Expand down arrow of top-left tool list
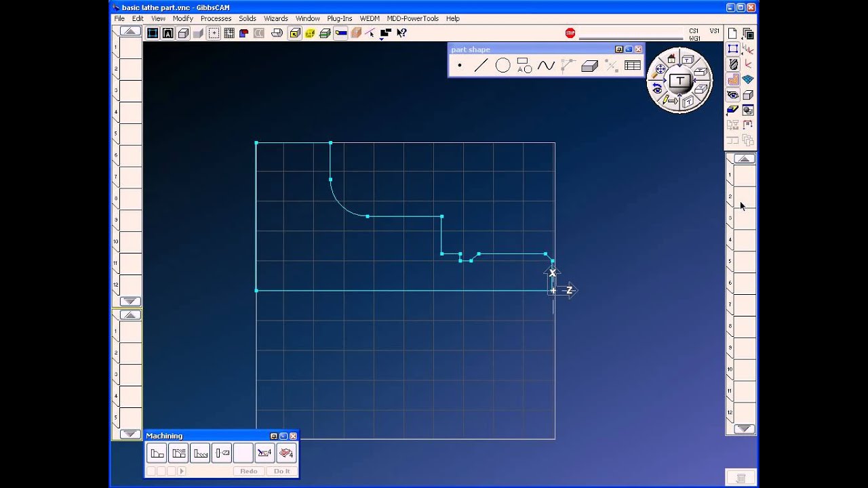The height and width of the screenshot is (488, 868). pyautogui.click(x=131, y=302)
